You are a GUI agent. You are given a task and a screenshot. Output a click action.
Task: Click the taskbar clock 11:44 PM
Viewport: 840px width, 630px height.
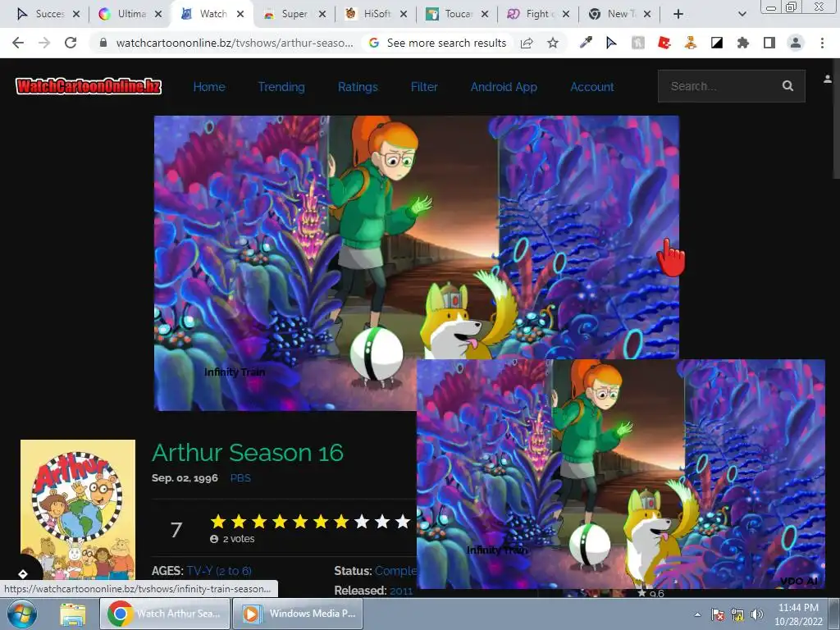point(798,614)
